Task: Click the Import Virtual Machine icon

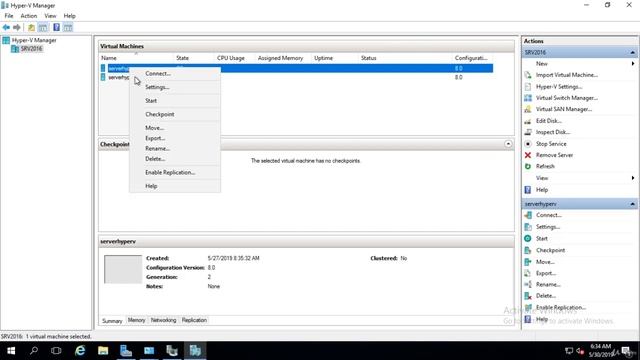Action: pos(528,75)
